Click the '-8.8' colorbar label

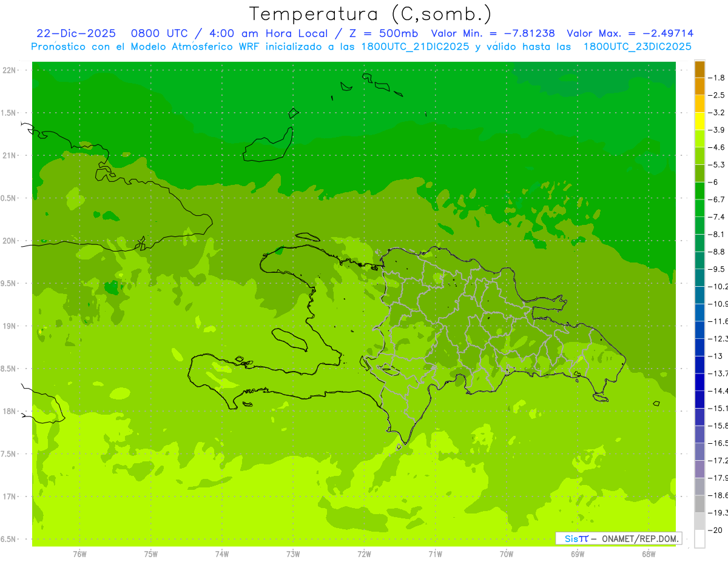717,252
